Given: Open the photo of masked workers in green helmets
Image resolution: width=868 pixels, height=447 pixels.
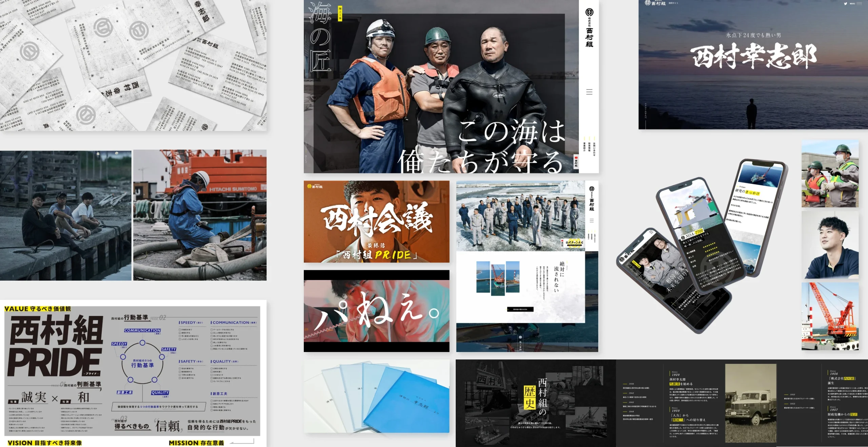Looking at the screenshot, I should pos(830,173).
